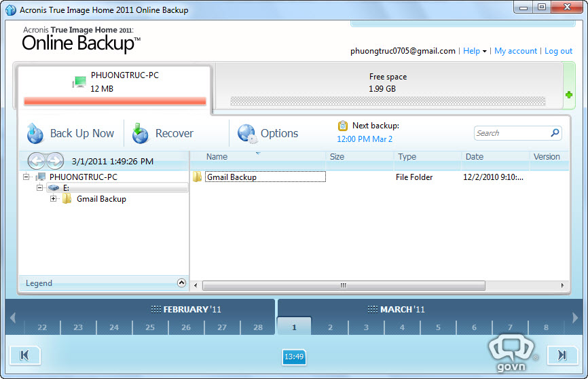This screenshot has height=379, width=588.
Task: Collapse the PHUONGTRUC-PC tree node
Action: click(x=26, y=177)
